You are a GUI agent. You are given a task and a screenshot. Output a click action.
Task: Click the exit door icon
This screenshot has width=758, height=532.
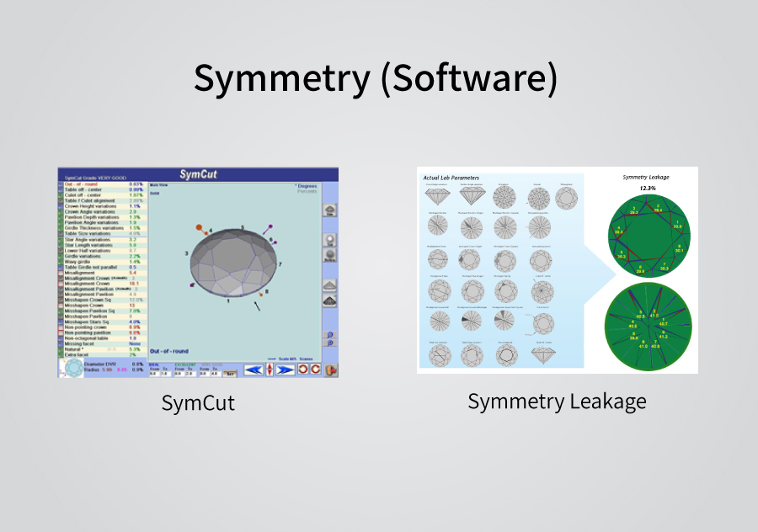tap(331, 370)
